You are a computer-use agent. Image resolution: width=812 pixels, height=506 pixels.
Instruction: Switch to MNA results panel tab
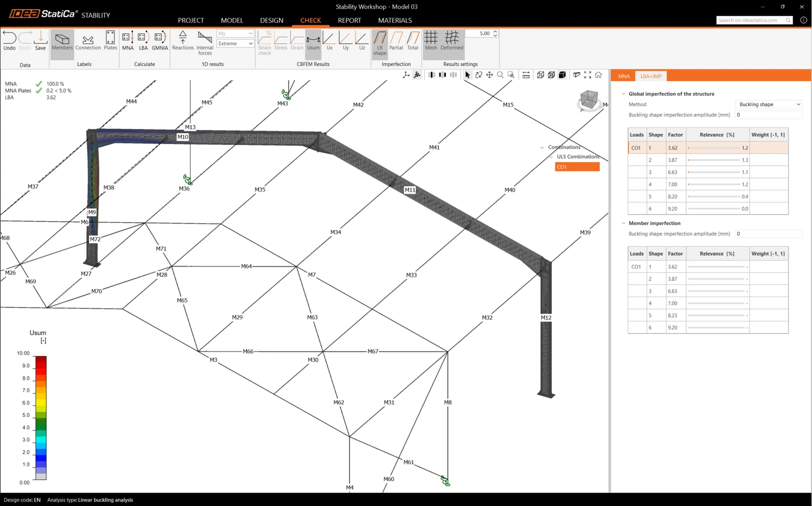coord(624,76)
